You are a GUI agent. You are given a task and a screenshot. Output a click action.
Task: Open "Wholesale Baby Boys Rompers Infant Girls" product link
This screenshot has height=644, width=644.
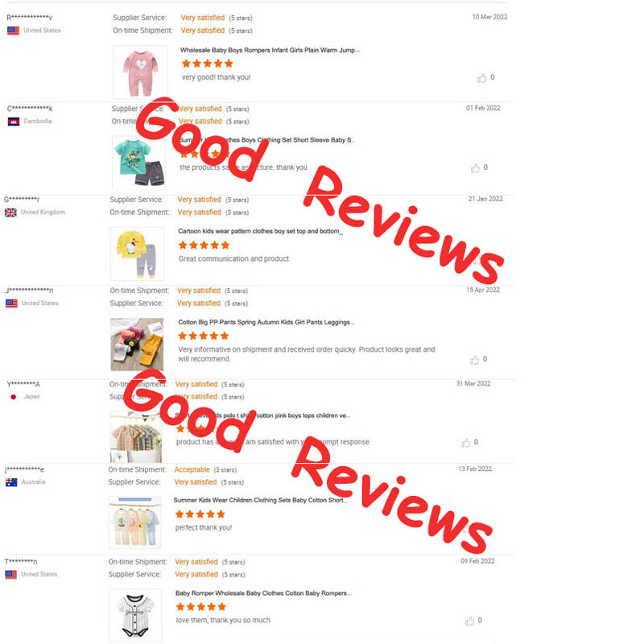click(x=270, y=50)
